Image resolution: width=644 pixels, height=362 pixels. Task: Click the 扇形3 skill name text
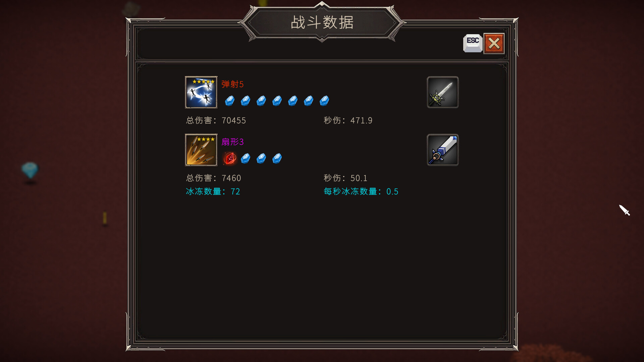tap(232, 142)
